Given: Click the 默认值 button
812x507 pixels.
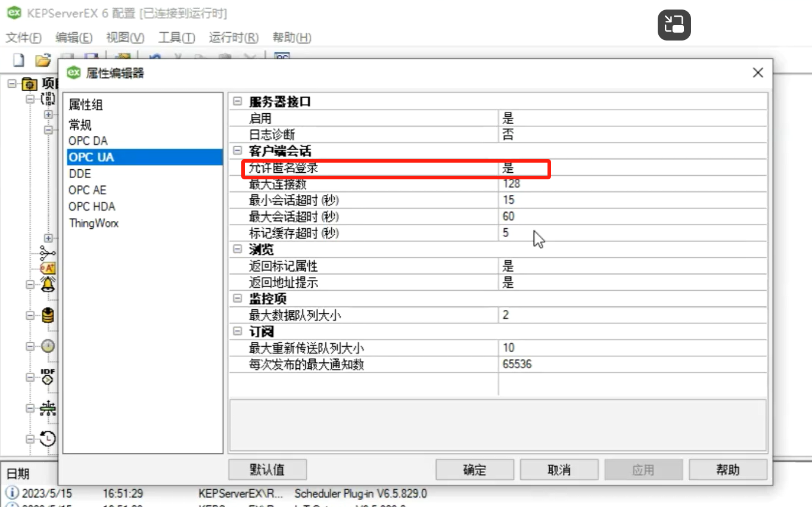Looking at the screenshot, I should (267, 469).
